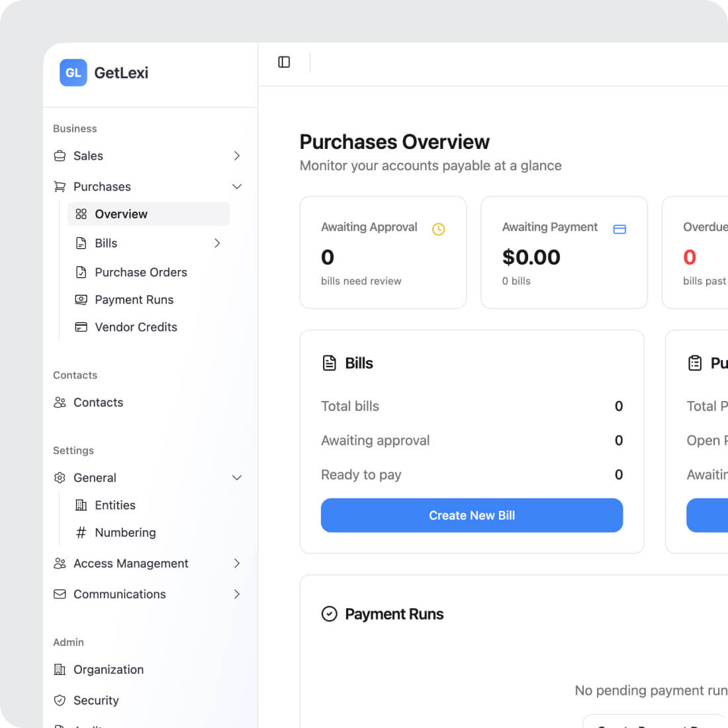Open the Contacts link in sidebar
728x728 pixels.
coord(98,402)
